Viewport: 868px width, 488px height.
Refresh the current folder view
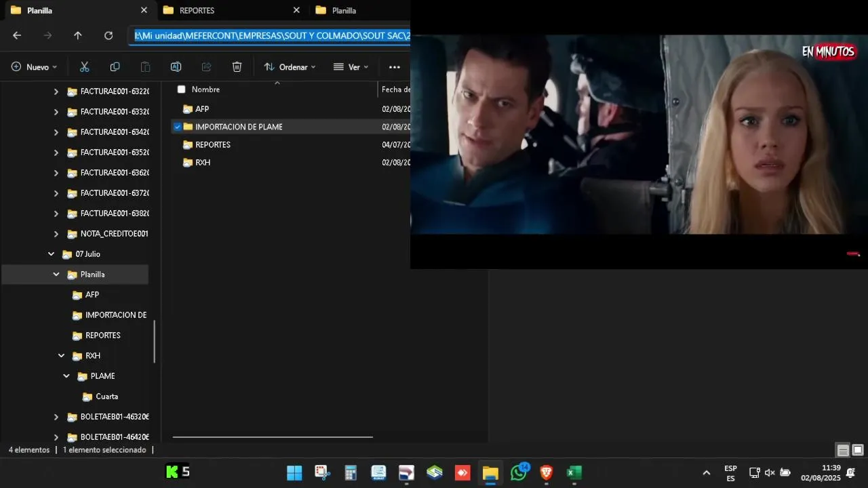[108, 36]
